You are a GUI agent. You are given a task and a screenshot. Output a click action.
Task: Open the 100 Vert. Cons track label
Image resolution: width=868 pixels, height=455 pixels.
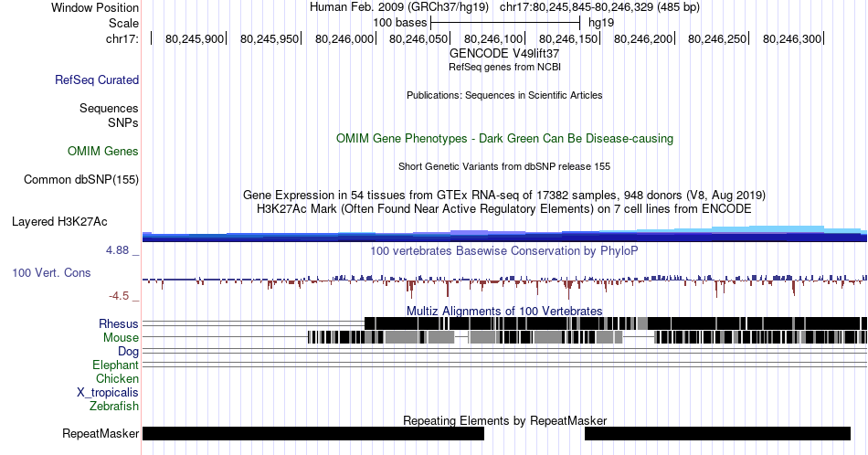point(51,272)
